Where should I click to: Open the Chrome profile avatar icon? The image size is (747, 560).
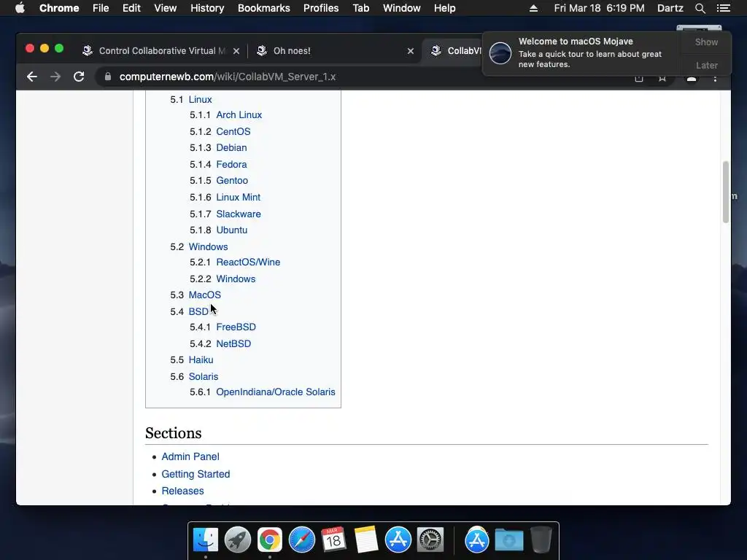click(x=692, y=79)
